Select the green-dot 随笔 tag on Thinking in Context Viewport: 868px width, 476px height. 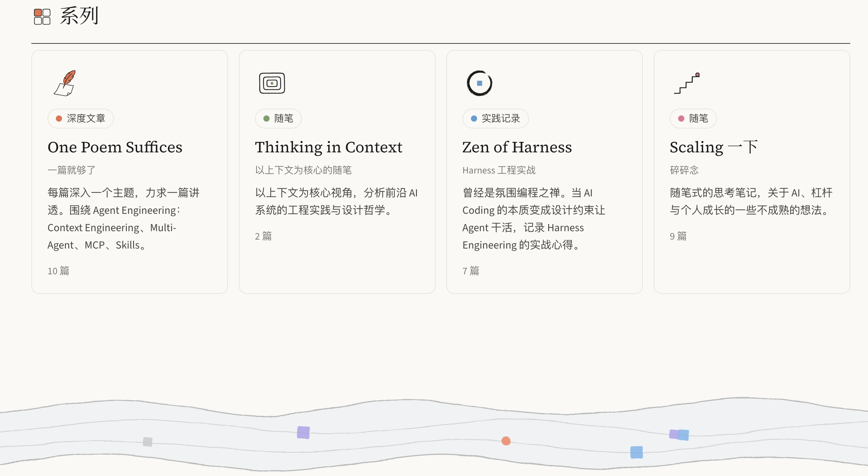(x=278, y=118)
